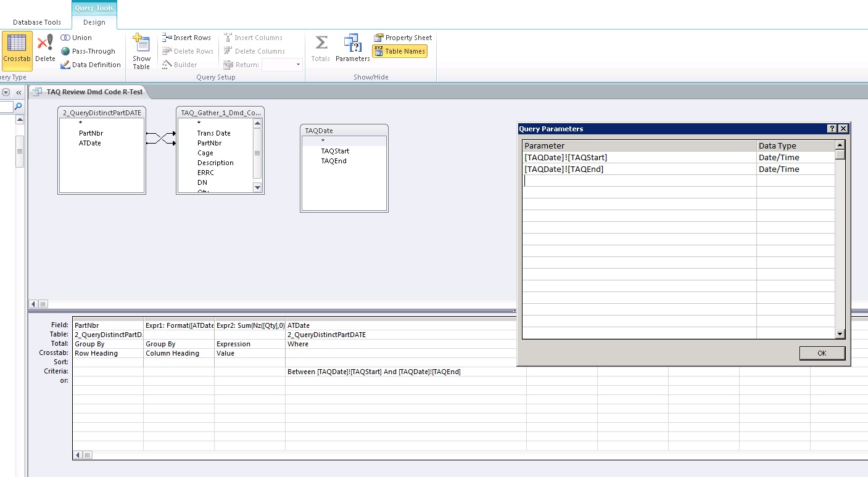This screenshot has height=477, width=868.
Task: Click the TAQDate table title bar
Action: [344, 131]
